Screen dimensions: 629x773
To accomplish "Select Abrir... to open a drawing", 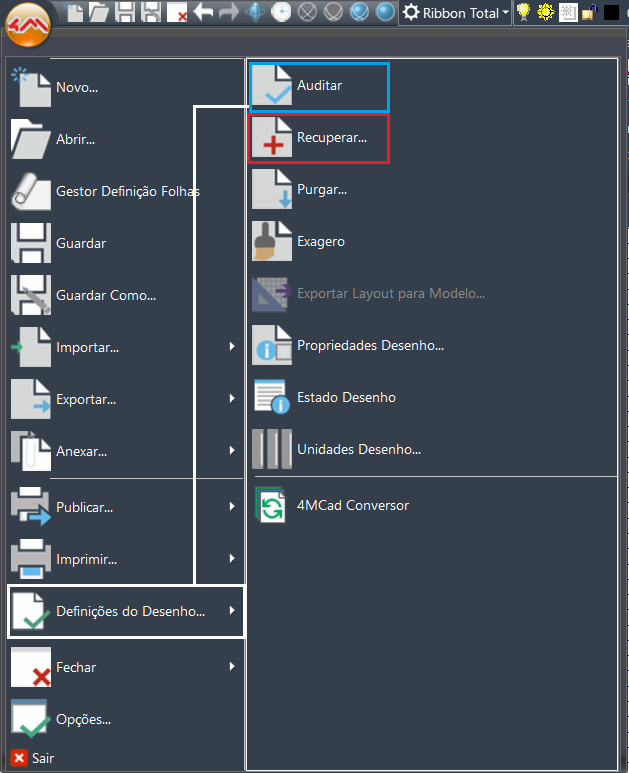I will (126, 140).
